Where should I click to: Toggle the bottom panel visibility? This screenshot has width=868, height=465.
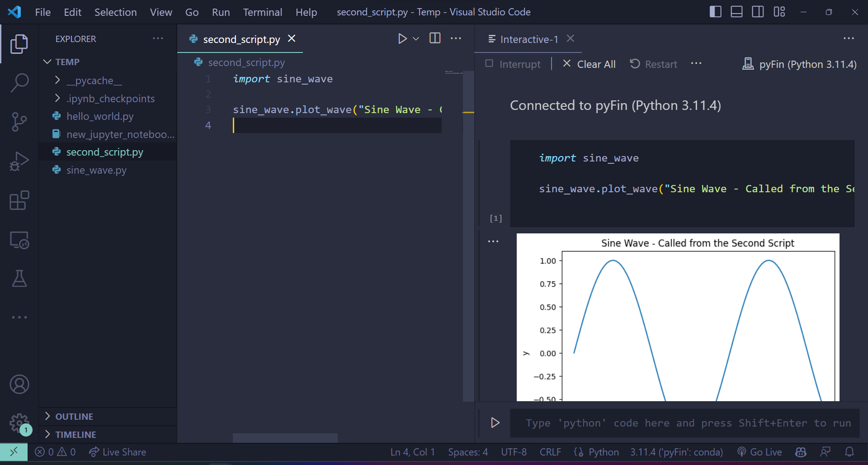point(736,12)
